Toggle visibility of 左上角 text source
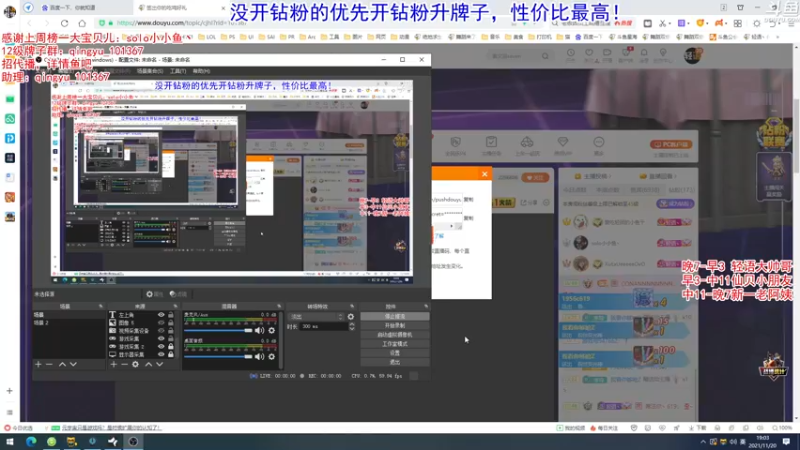 (x=161, y=315)
